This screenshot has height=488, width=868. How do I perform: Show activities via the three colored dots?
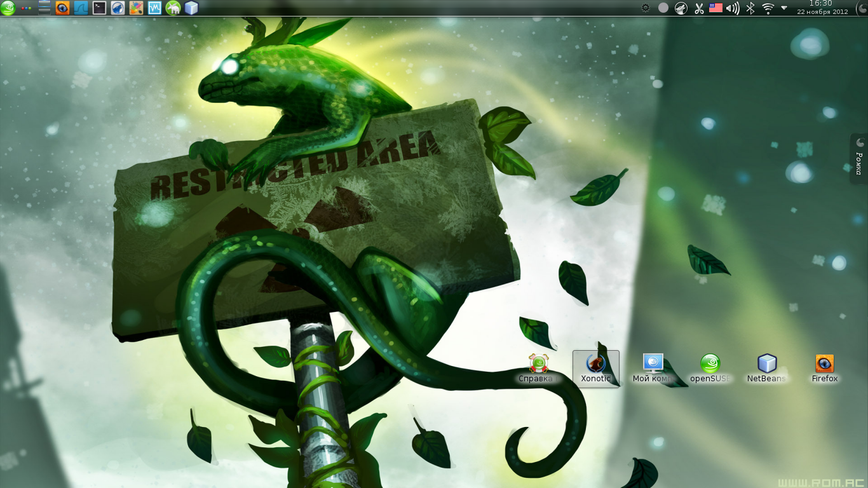click(x=25, y=8)
